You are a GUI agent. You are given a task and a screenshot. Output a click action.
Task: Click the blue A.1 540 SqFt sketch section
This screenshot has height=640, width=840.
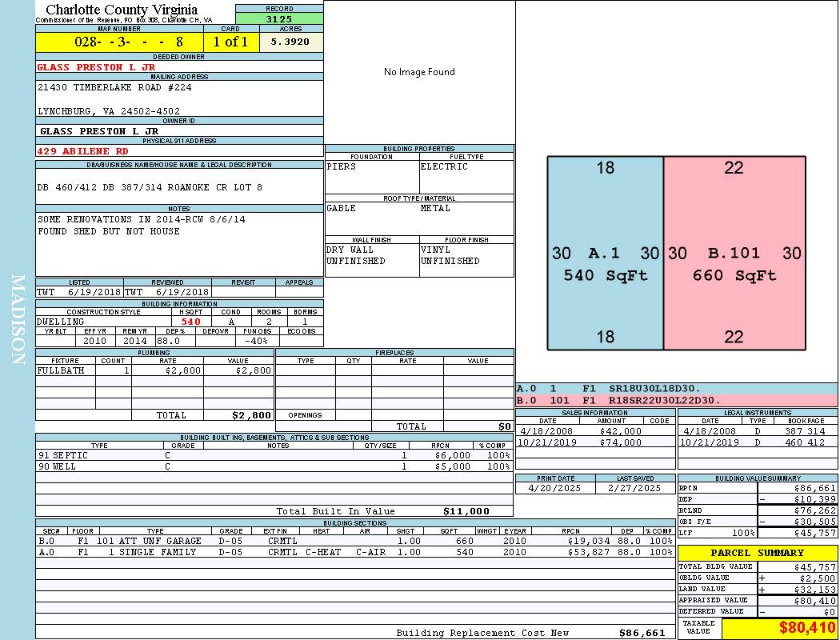tap(606, 254)
